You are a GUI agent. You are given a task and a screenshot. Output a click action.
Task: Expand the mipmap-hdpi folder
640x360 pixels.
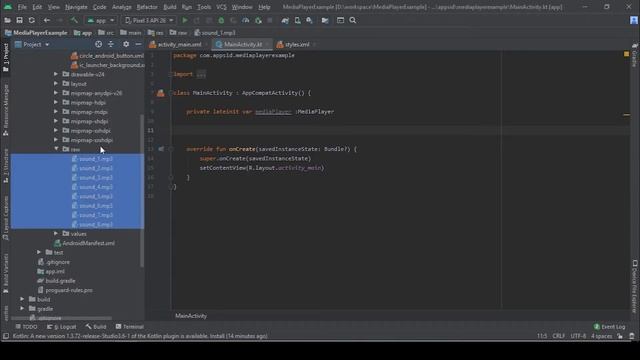click(56, 102)
